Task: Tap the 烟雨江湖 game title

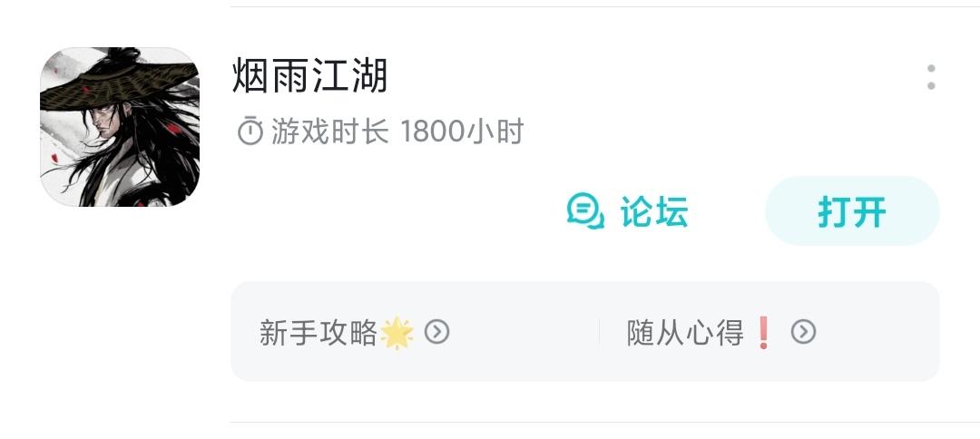Action: 310,75
